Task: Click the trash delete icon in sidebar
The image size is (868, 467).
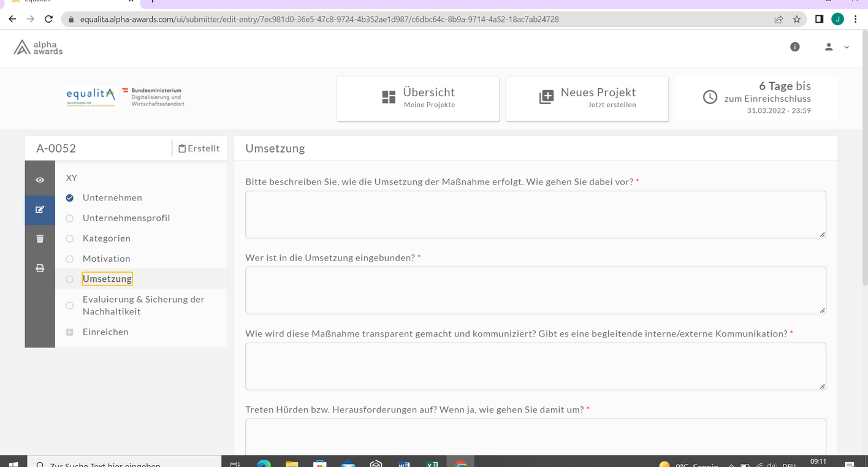Action: pos(40,238)
